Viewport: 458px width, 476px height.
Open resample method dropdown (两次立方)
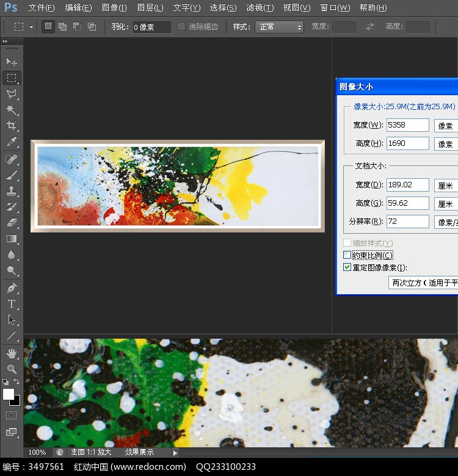pyautogui.click(x=423, y=283)
